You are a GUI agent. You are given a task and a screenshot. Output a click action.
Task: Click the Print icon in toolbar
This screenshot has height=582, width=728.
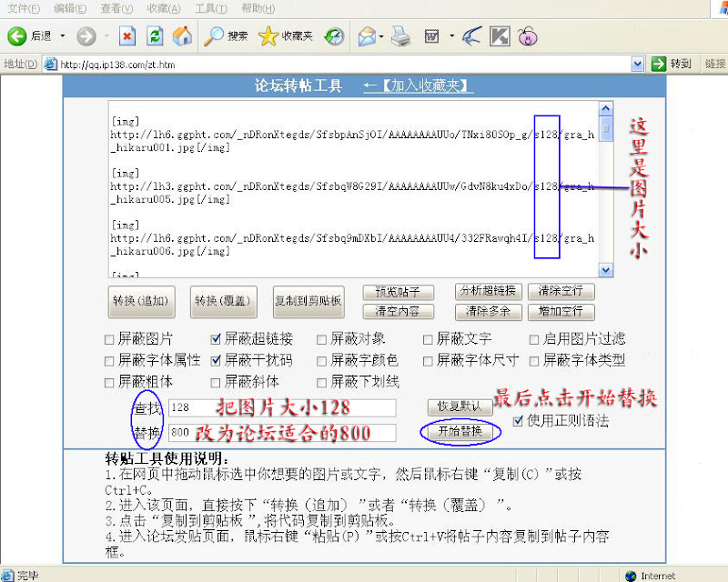coord(400,36)
